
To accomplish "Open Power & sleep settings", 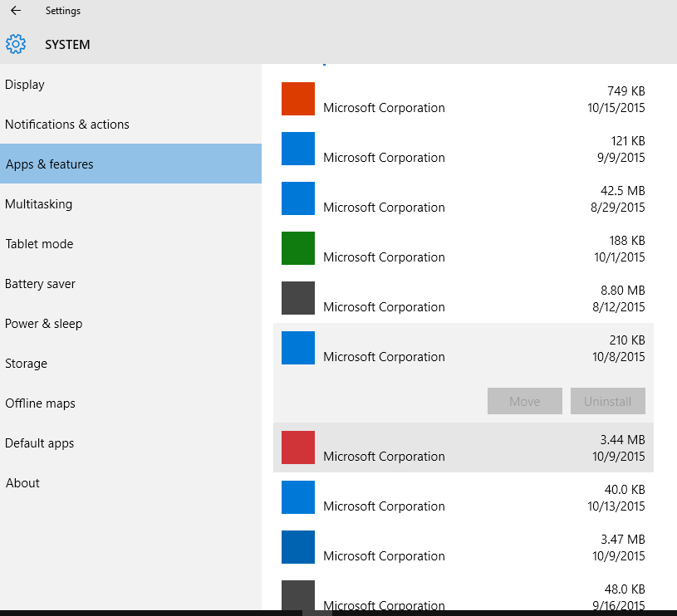I will click(130, 324).
